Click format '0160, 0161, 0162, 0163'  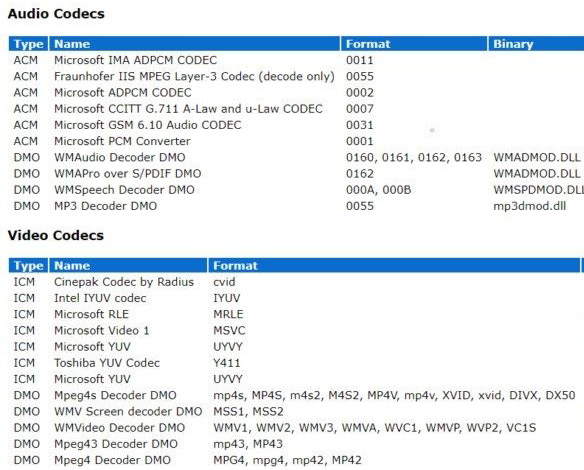tap(414, 158)
